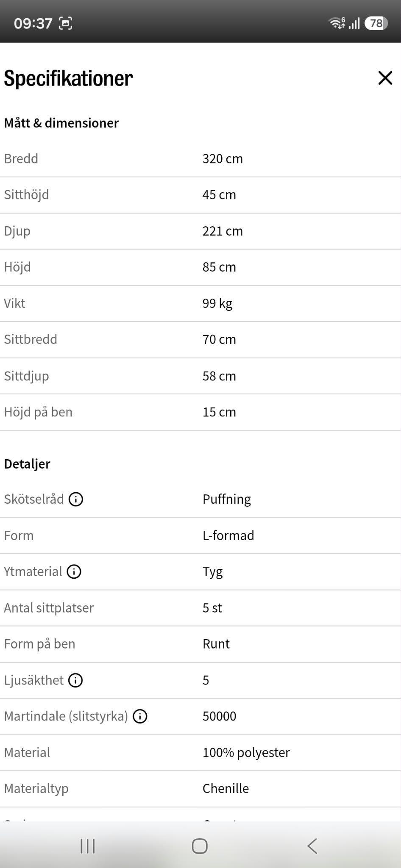Show info for Ljusäkthet
Image resolution: width=401 pixels, height=868 pixels.
(75, 680)
